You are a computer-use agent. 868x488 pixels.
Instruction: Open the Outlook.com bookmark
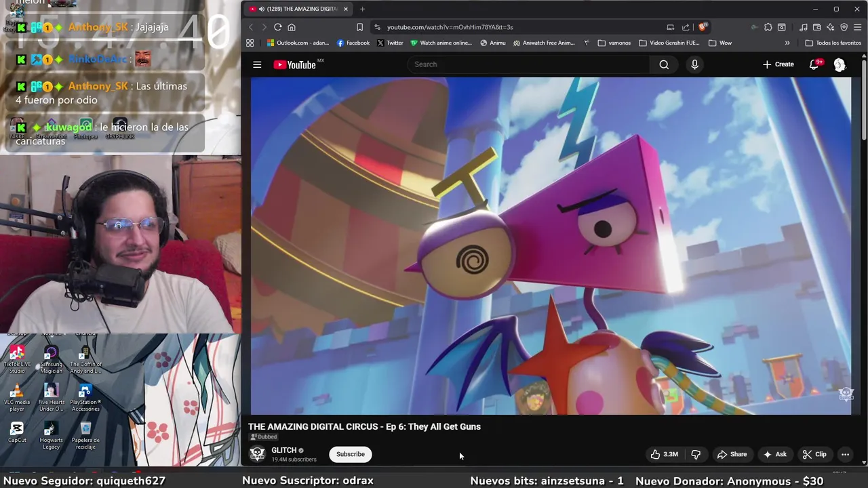[x=298, y=43]
